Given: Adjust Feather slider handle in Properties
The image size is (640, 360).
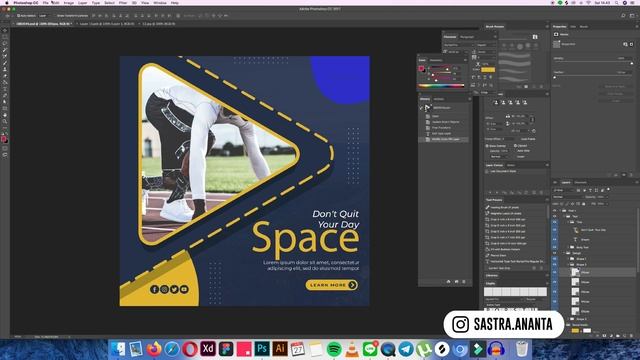Looking at the screenshot, I should tap(555, 77).
